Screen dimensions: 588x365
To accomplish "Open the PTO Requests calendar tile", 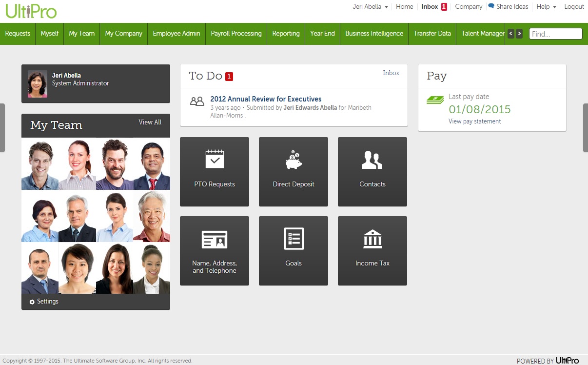I will pos(215,171).
